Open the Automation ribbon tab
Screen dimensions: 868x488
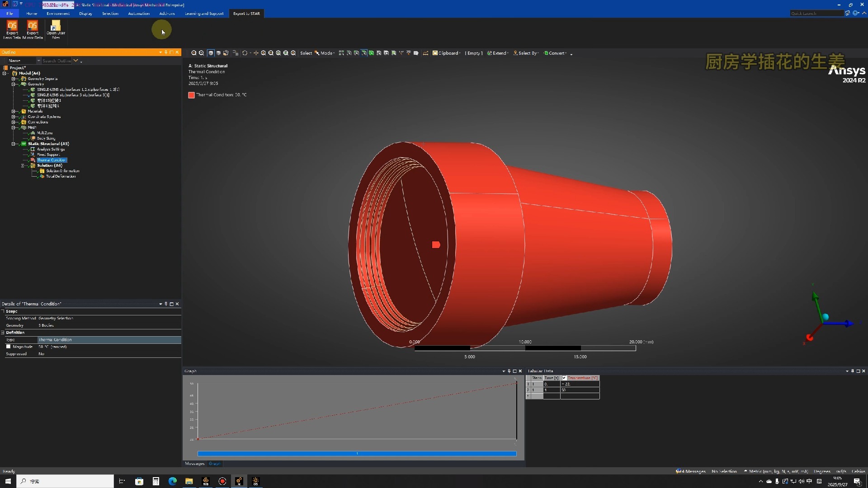tap(138, 14)
